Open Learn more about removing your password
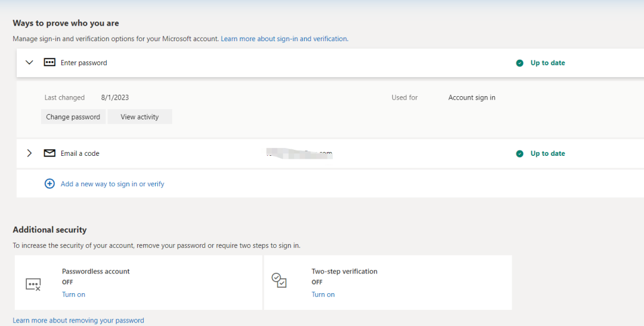The image size is (644, 326). [x=78, y=321]
